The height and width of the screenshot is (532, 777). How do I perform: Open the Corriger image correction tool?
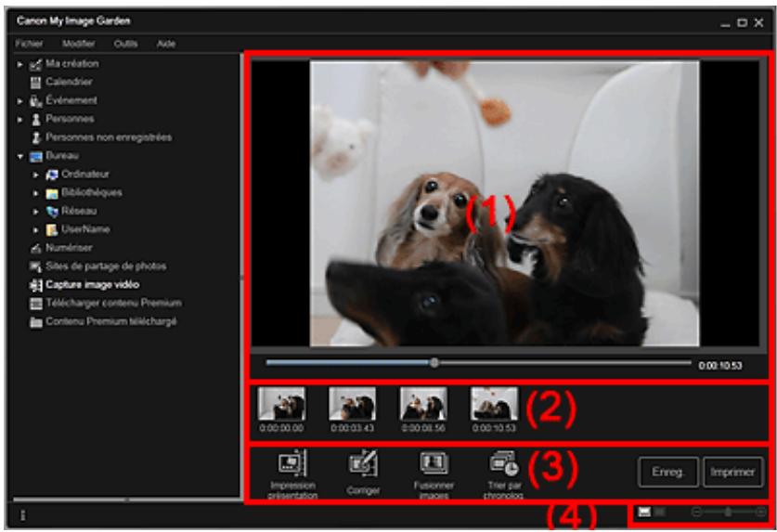pyautogui.click(x=363, y=473)
